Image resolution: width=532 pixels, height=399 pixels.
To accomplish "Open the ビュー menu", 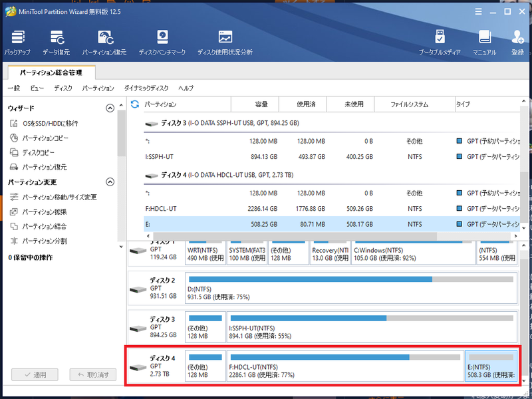I will tap(37, 88).
